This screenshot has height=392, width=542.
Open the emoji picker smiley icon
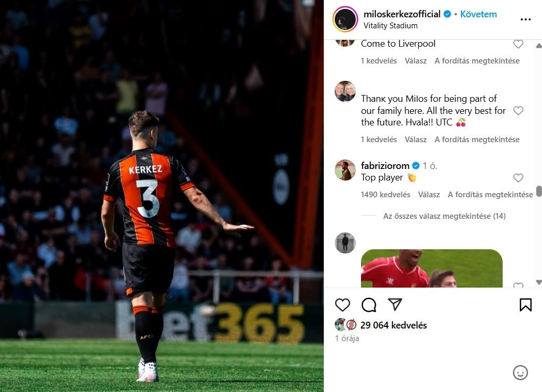520,373
